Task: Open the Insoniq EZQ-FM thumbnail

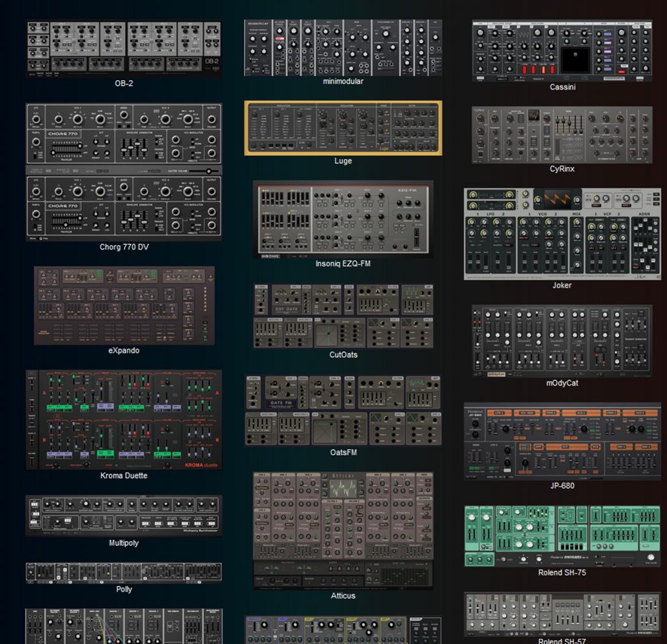Action: 343,219
